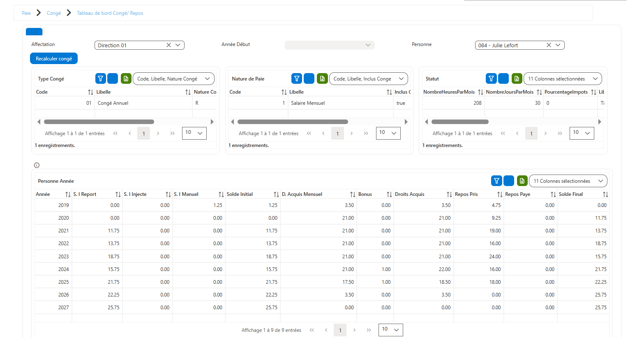Viewport: 644px width, 338px height.
Task: Click the Recalculer congé button
Action: (x=54, y=58)
